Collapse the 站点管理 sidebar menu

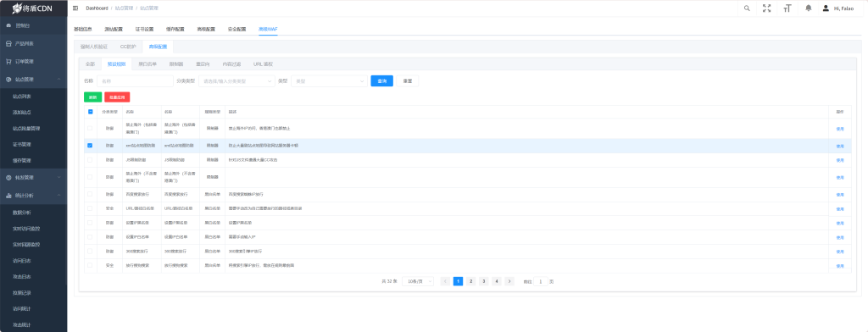(x=58, y=79)
